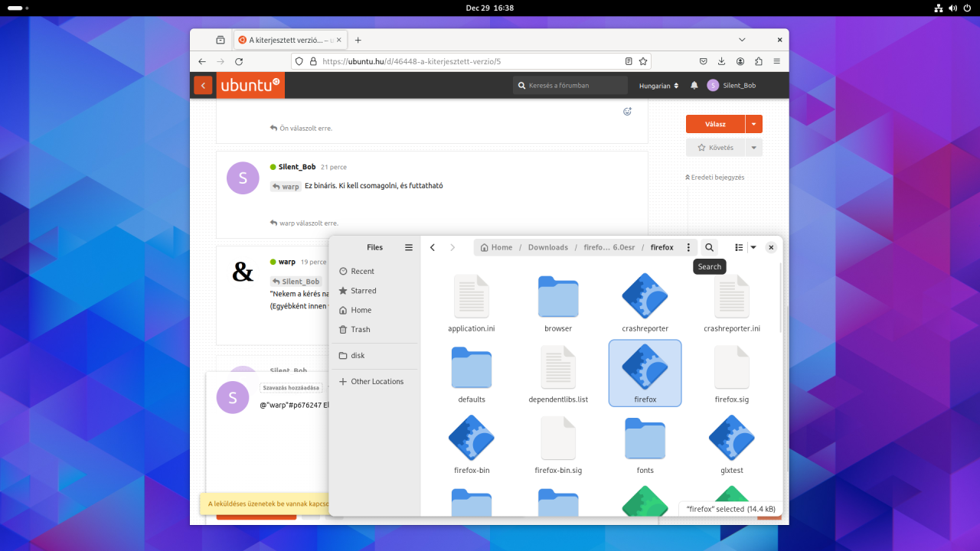Viewport: 980px width, 551px height.
Task: Select the application.ini file icon
Action: pos(471,296)
